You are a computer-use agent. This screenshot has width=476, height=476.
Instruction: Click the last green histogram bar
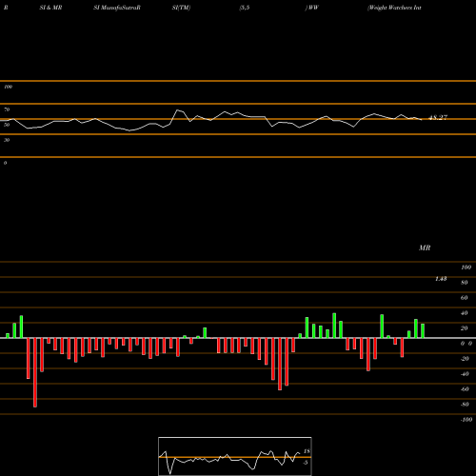(x=423, y=331)
